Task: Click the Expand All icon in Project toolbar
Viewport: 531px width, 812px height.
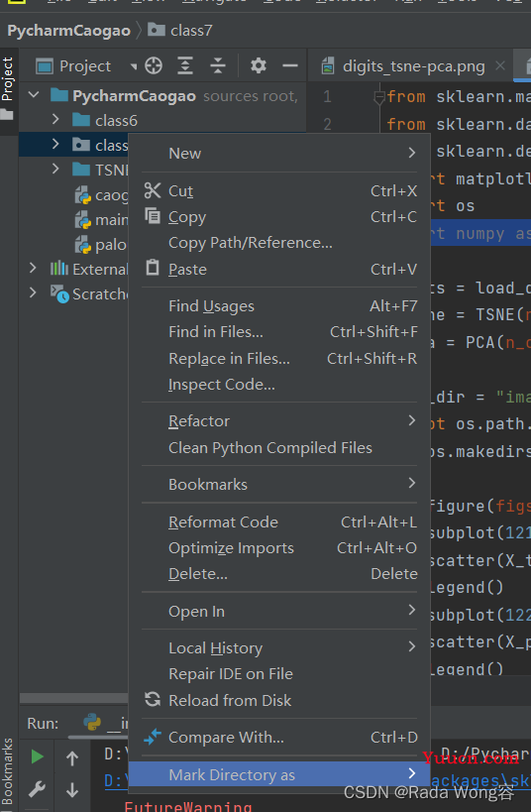Action: tap(185, 65)
